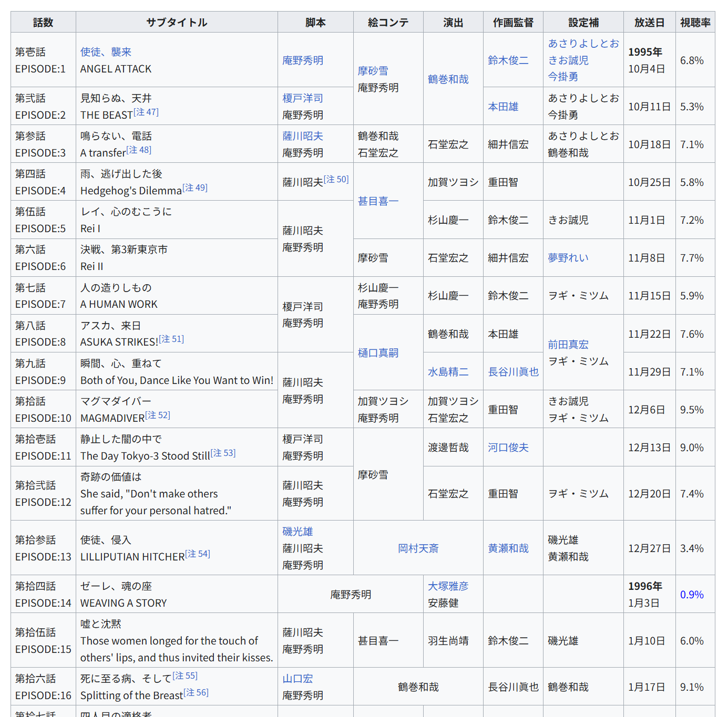Open the 河口俊夫 animation director link

click(508, 448)
